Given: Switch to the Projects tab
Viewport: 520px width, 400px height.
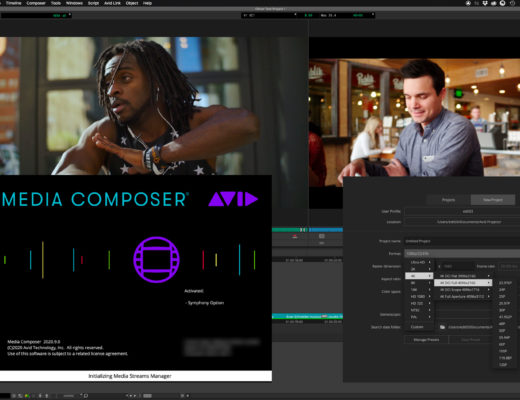Looking at the screenshot, I should click(448, 200).
